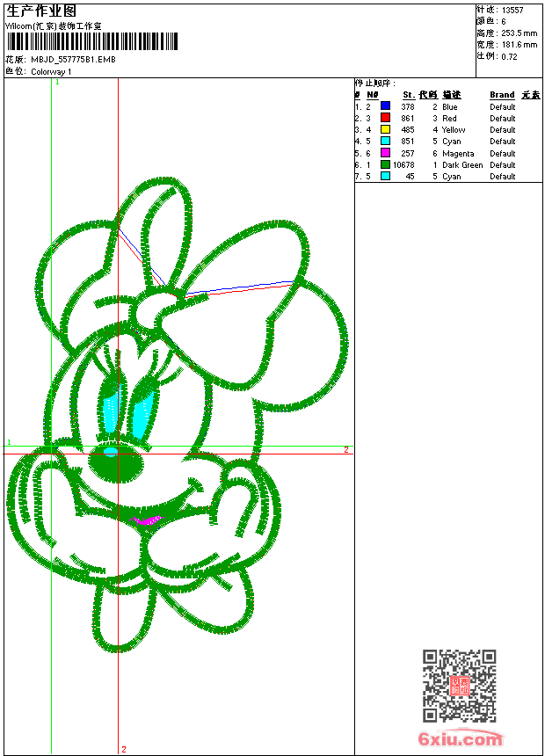Click the stitch count 851
Screen dimensions: 545x756
pos(408,142)
